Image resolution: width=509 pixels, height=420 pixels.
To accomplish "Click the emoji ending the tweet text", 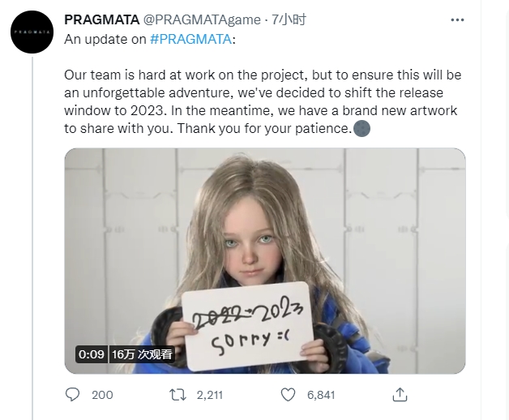I will 362,128.
